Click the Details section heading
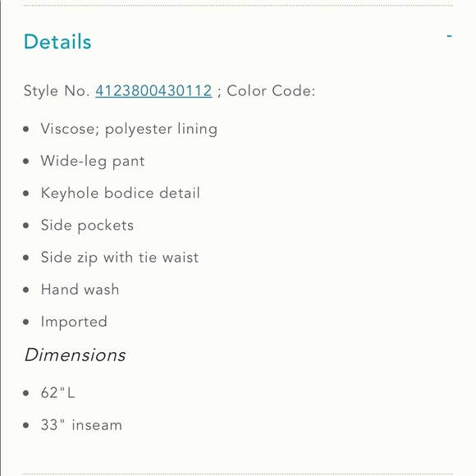The width and height of the screenshot is (476, 476). [57, 42]
